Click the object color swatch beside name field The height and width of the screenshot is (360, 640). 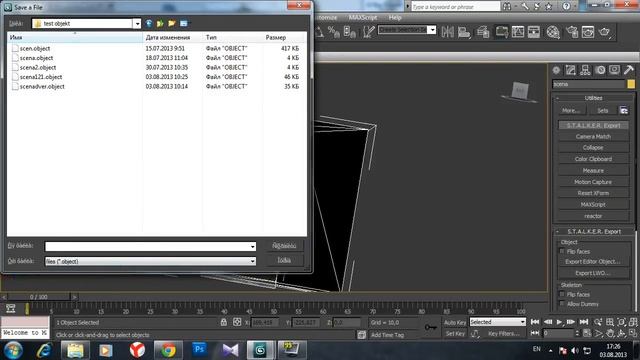pyautogui.click(x=631, y=84)
